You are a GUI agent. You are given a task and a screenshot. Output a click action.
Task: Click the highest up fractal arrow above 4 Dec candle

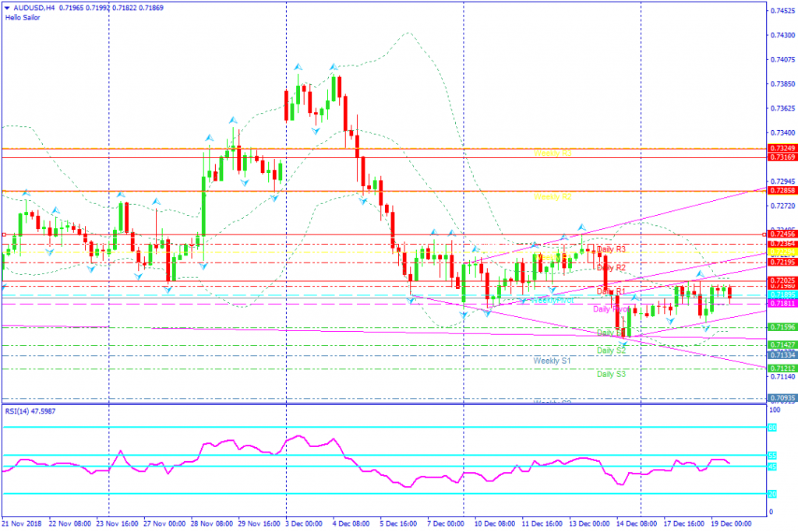[334, 67]
